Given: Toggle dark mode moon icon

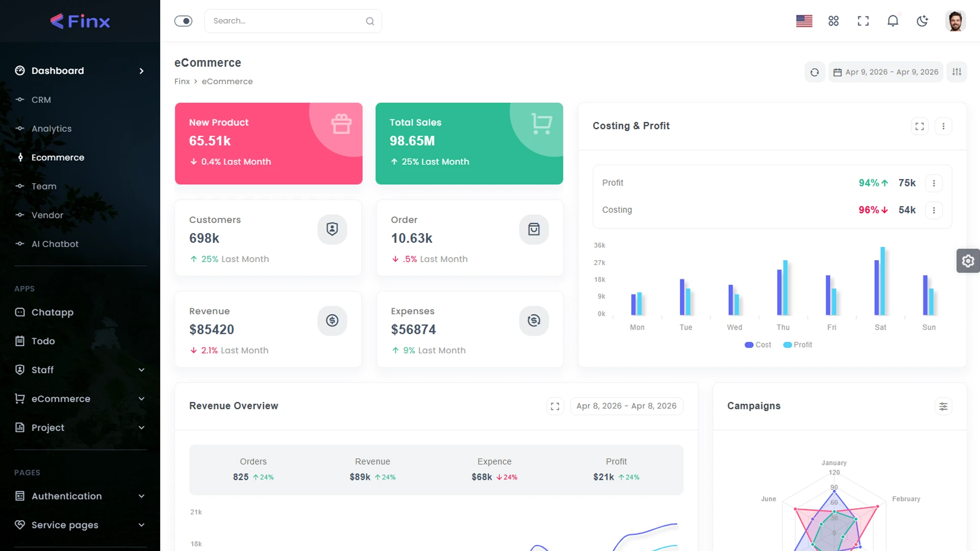Looking at the screenshot, I should pyautogui.click(x=922, y=21).
